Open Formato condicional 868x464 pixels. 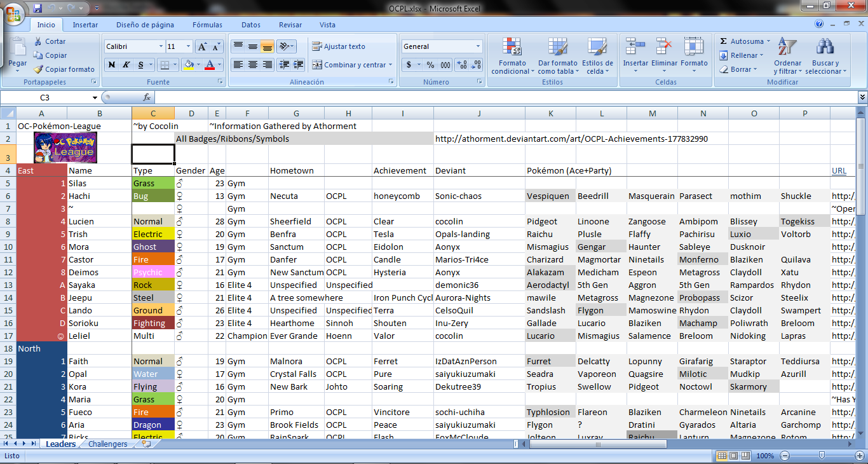(x=512, y=56)
